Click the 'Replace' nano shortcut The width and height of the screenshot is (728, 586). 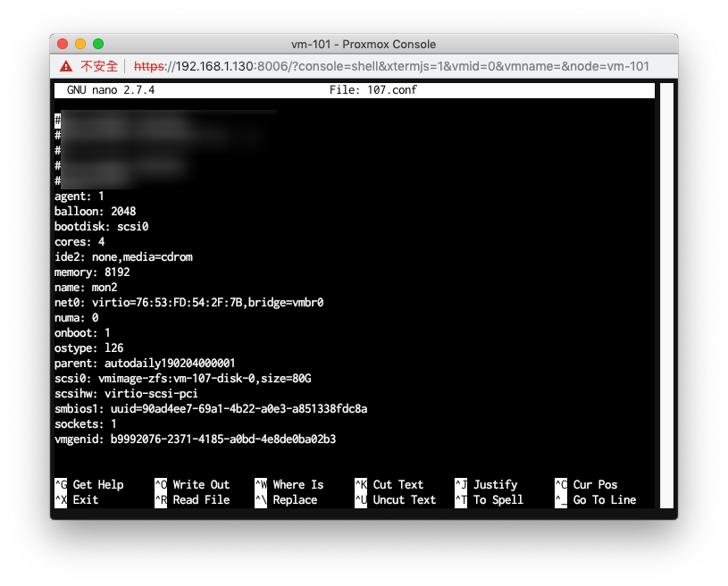click(286, 500)
